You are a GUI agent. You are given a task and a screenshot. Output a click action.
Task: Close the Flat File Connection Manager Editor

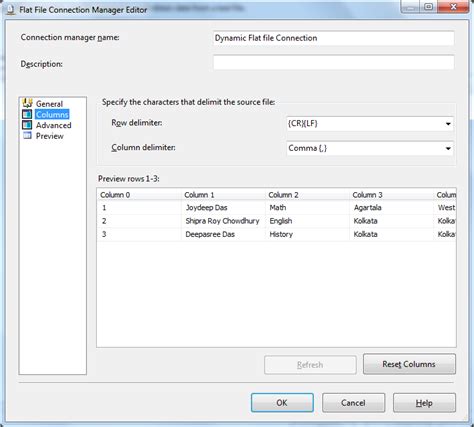453,7
